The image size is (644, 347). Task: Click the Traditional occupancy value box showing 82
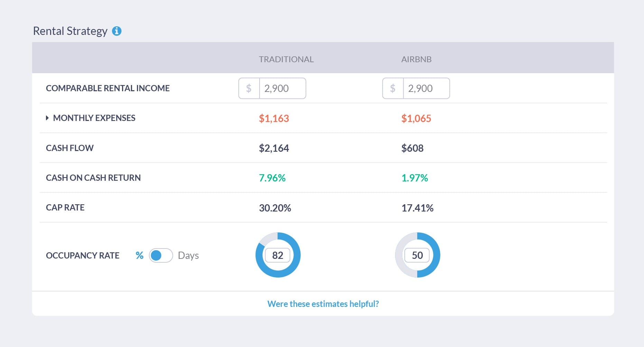click(278, 255)
